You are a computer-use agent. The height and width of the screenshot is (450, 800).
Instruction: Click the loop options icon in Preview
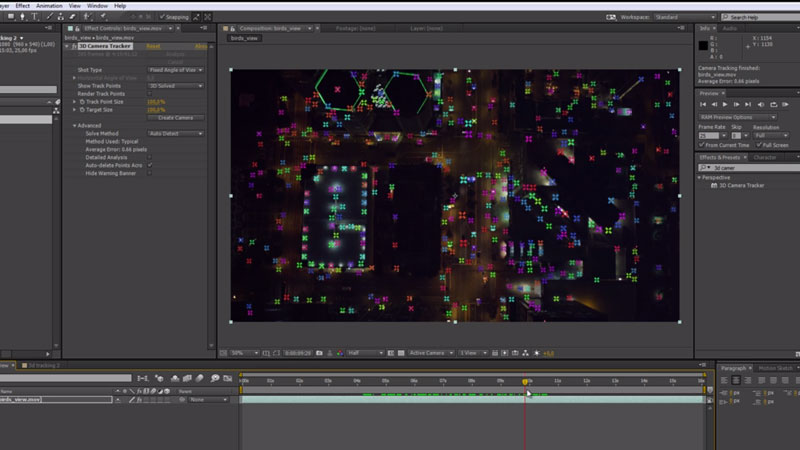tap(771, 104)
